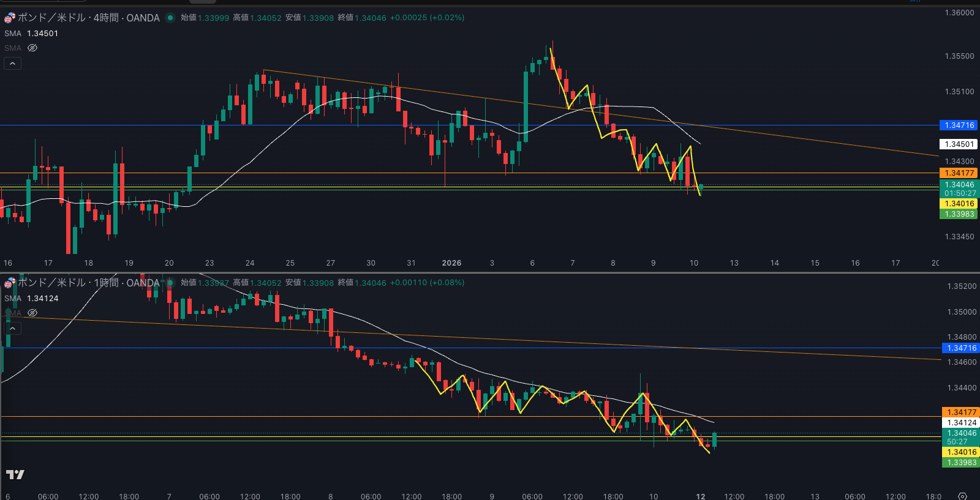The width and height of the screenshot is (980, 500).
Task: Click the 2026 date marker on upper time axis
Action: (x=451, y=263)
